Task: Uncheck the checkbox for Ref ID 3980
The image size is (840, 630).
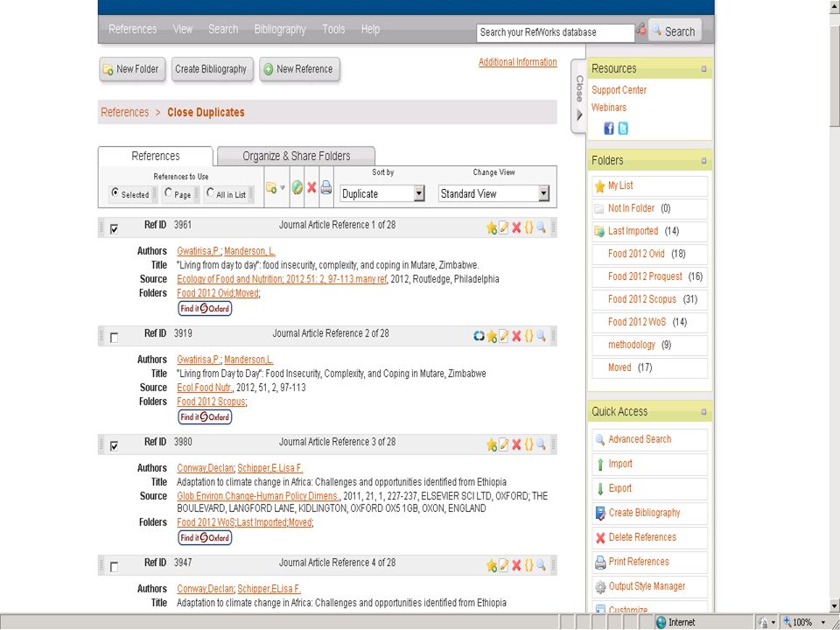Action: click(114, 445)
